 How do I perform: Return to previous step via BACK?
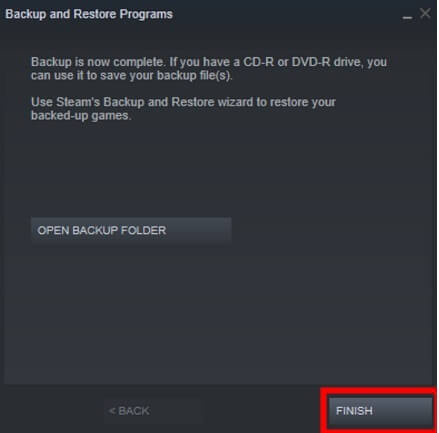[152, 411]
